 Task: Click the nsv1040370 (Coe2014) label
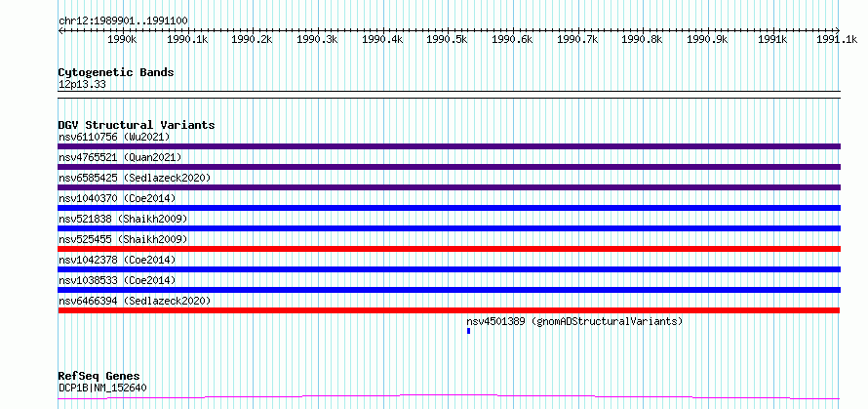[x=117, y=198]
